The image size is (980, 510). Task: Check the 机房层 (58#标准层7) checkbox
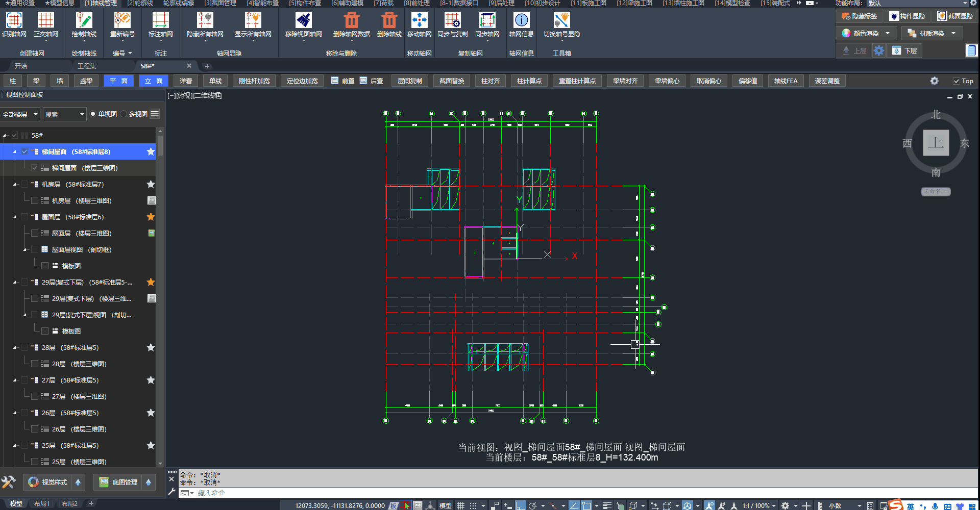(24, 185)
